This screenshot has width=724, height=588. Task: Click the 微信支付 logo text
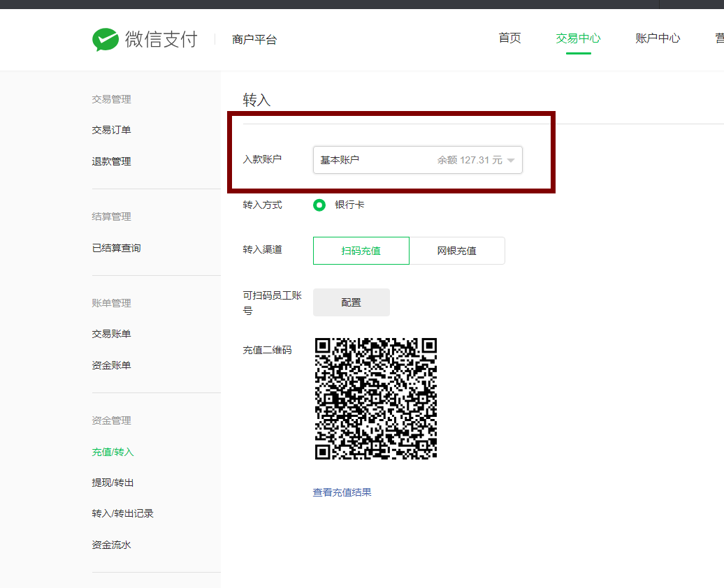tap(161, 39)
